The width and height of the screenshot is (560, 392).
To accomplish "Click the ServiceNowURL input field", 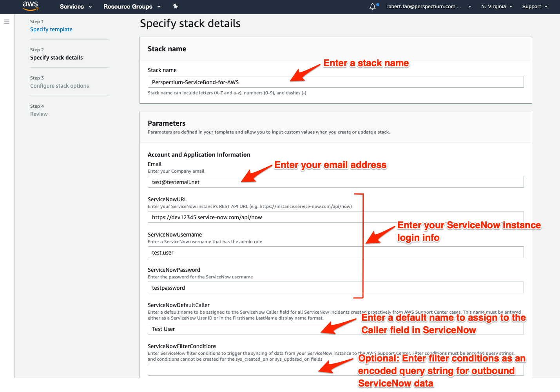I will click(x=335, y=217).
